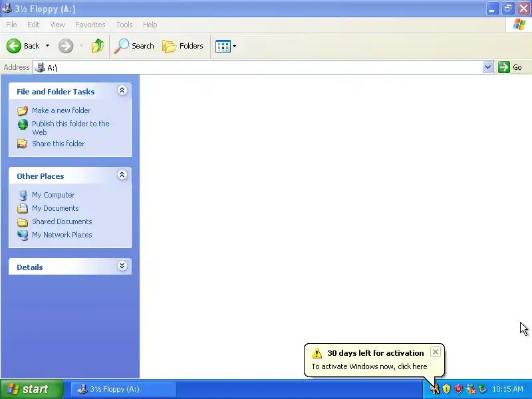Click the Share folder hand icon

point(23,144)
